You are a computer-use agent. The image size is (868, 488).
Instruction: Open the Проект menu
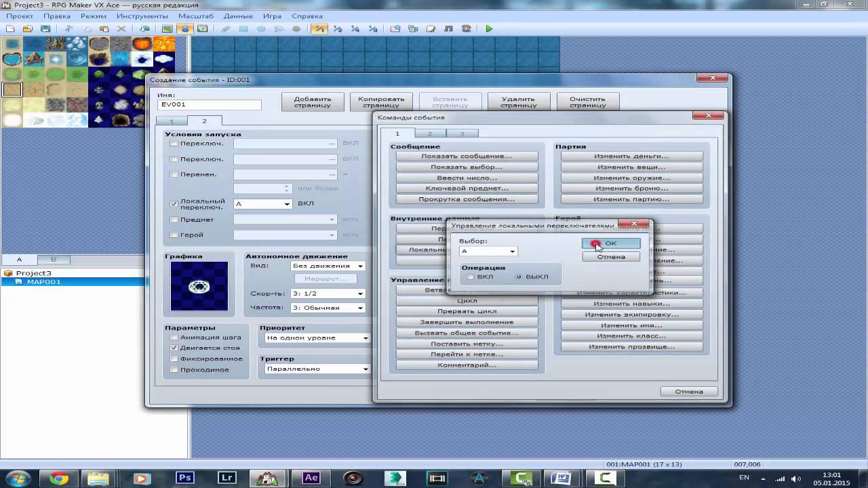point(20,16)
